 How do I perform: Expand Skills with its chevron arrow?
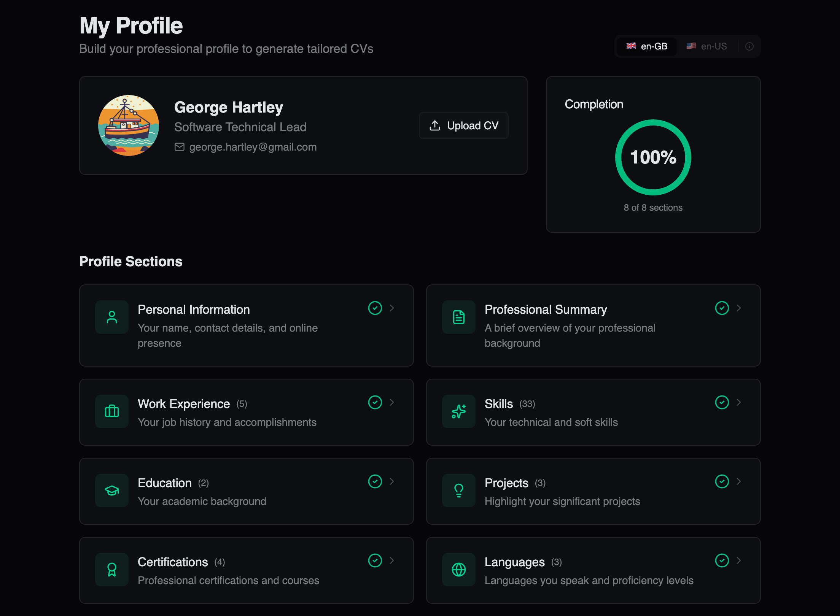click(739, 402)
